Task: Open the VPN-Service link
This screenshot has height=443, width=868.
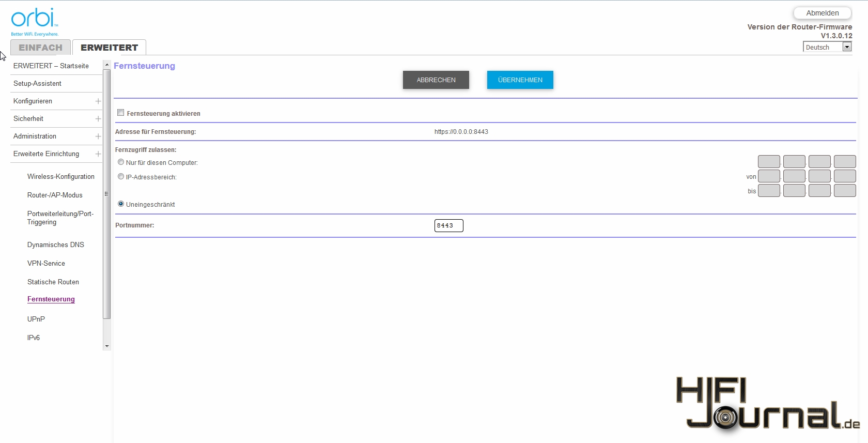Action: (x=46, y=263)
